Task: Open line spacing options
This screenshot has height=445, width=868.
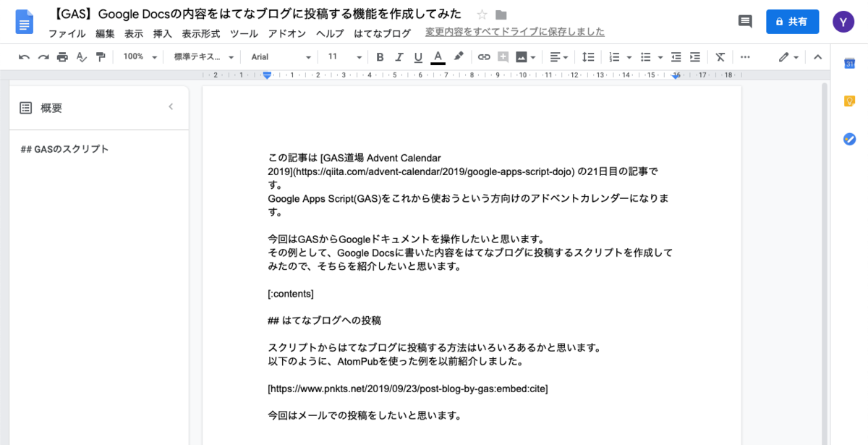Action: [589, 57]
